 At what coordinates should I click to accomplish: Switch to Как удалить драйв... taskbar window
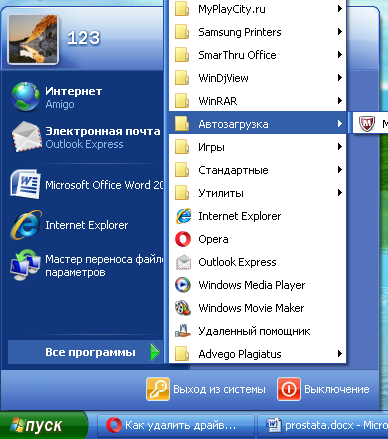point(176,425)
